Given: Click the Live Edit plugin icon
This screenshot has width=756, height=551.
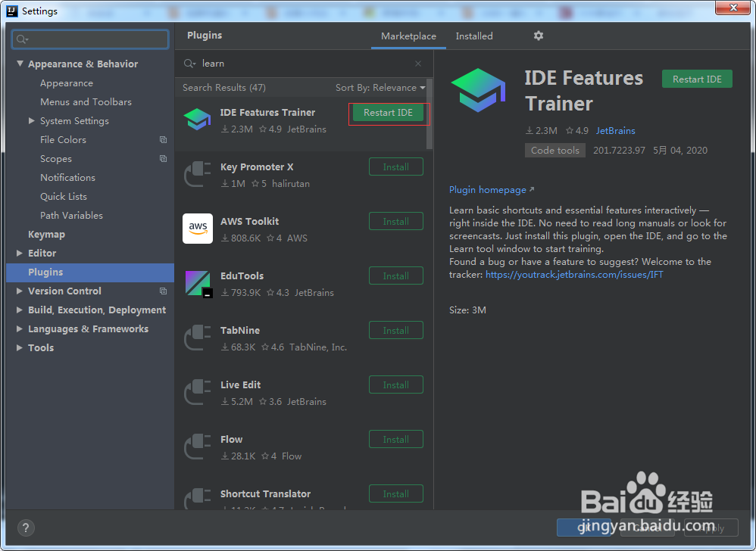Looking at the screenshot, I should pyautogui.click(x=198, y=391).
